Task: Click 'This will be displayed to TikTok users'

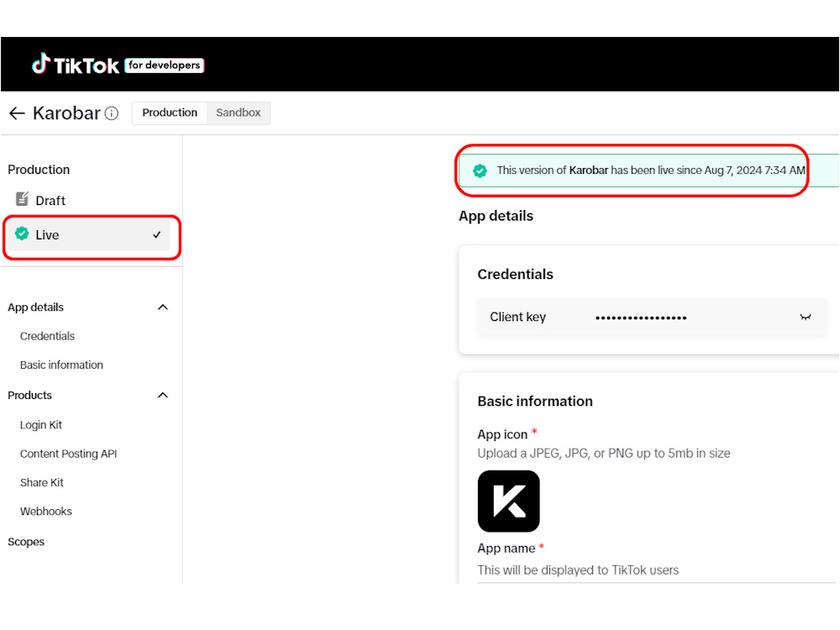Action: pyautogui.click(x=578, y=570)
